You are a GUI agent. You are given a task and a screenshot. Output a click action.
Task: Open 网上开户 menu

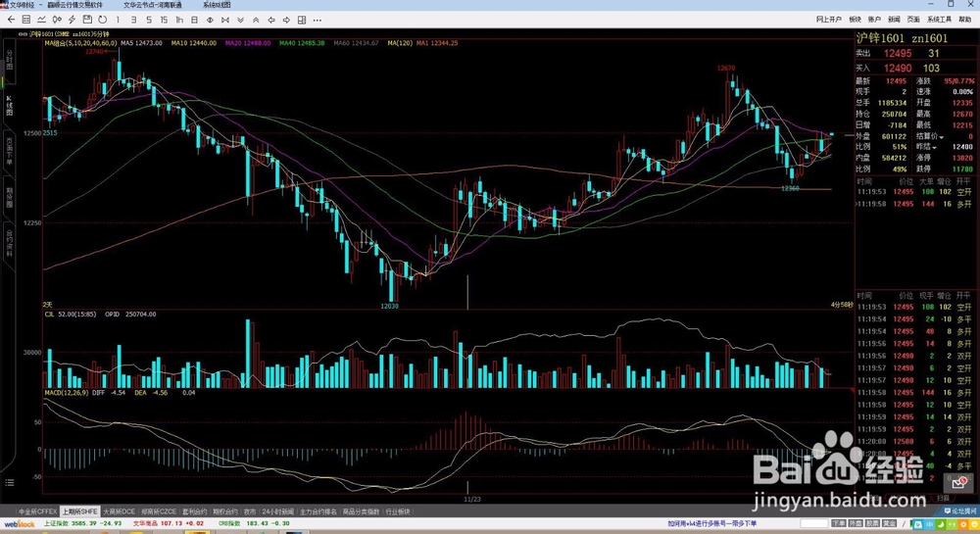tap(829, 20)
